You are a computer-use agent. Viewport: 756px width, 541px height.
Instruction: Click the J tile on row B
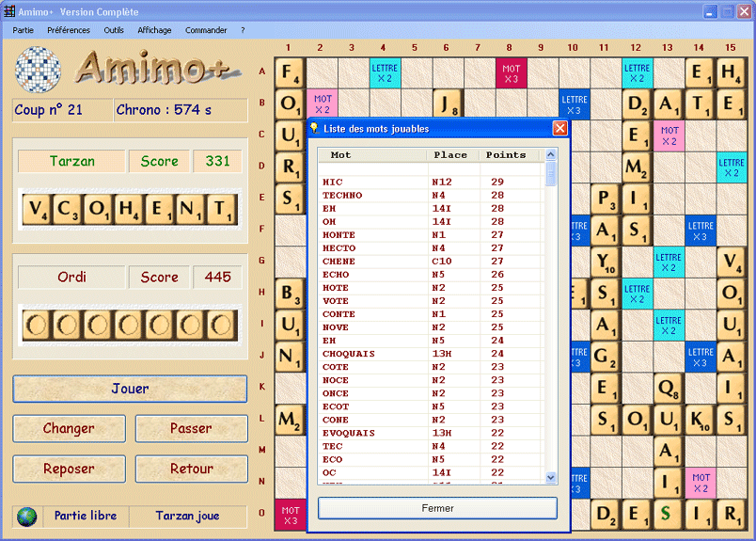click(x=448, y=104)
